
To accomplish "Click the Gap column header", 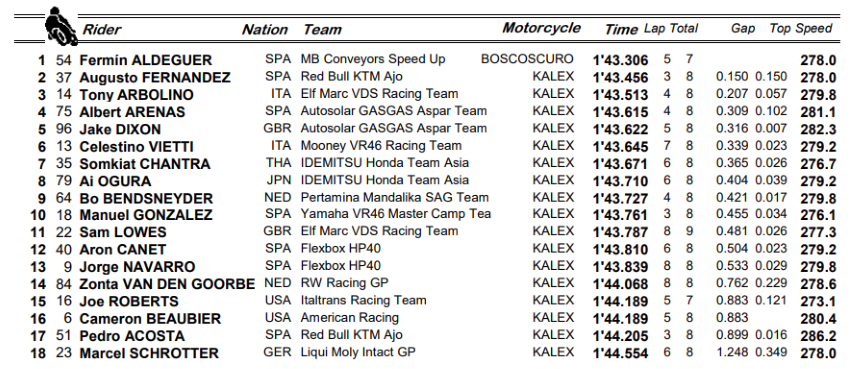I will (x=743, y=28).
